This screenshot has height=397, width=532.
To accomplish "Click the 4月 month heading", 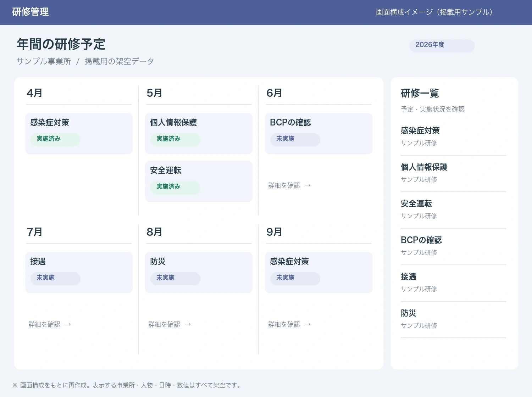I will [x=34, y=93].
